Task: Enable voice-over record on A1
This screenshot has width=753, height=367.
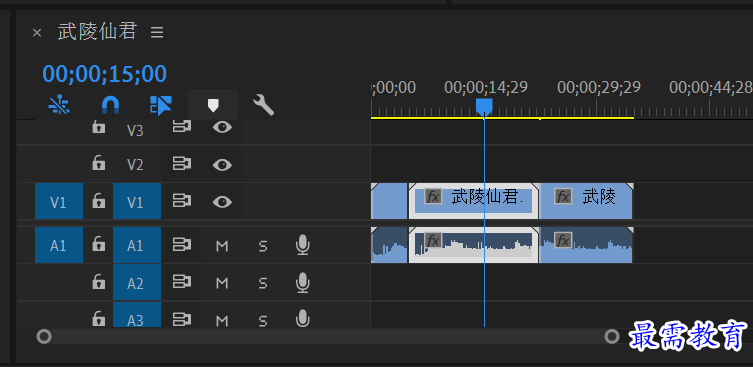Action: coord(303,245)
